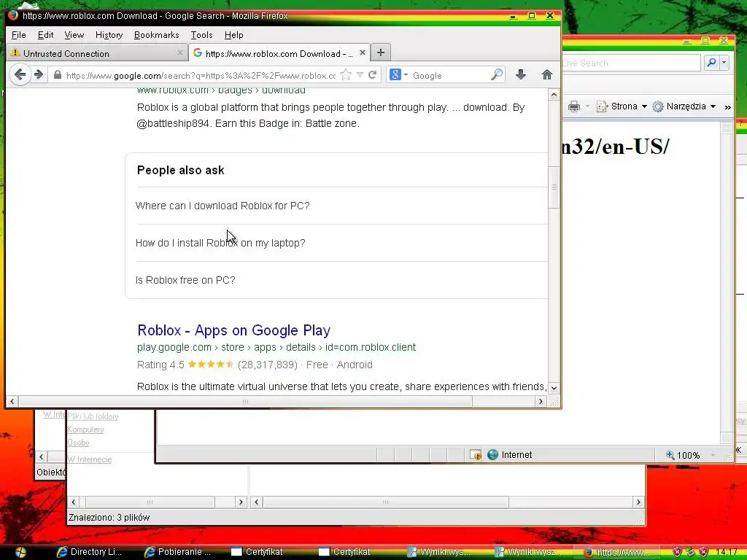Screen dimensions: 747x560
Task: Open the first Certyfikat taskbar button
Action: (258, 552)
